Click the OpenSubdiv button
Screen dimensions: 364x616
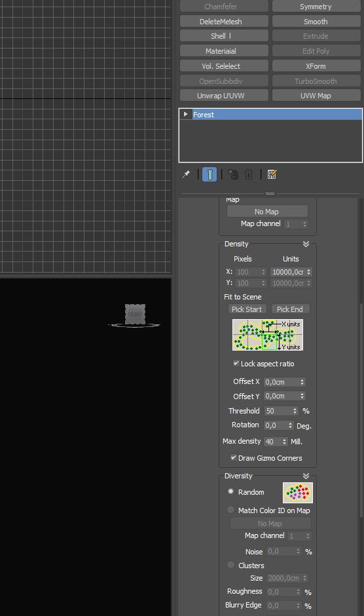224,81
